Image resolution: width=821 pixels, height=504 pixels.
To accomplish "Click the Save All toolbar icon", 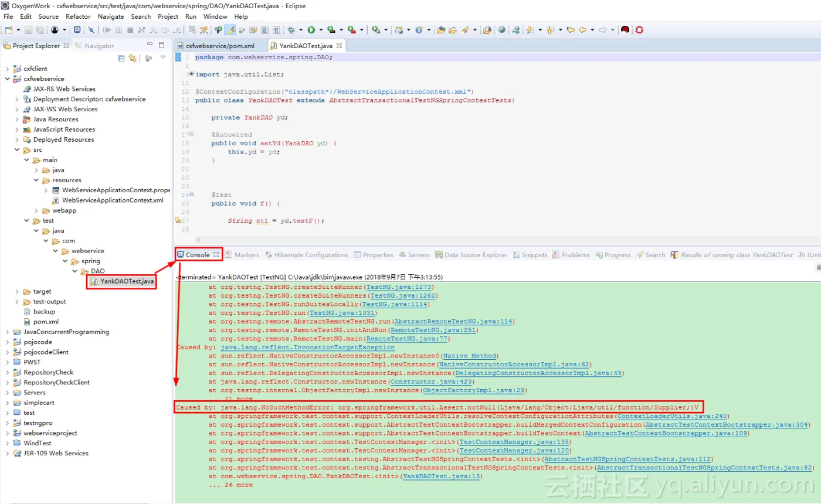I will (39, 29).
